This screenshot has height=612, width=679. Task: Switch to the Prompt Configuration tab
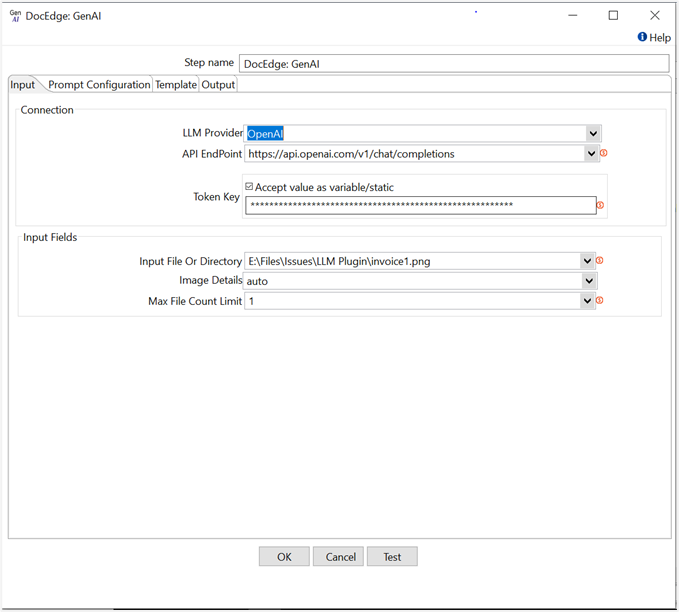(x=99, y=85)
